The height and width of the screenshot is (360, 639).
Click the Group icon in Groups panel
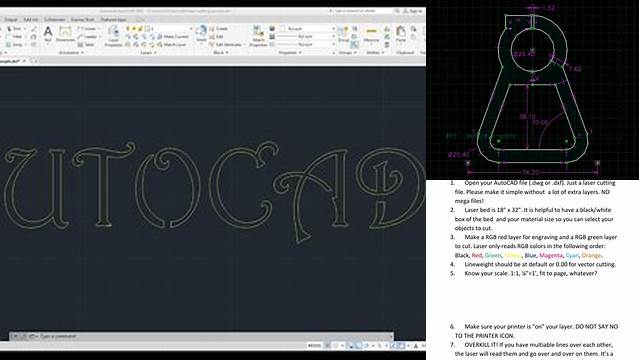(344, 34)
